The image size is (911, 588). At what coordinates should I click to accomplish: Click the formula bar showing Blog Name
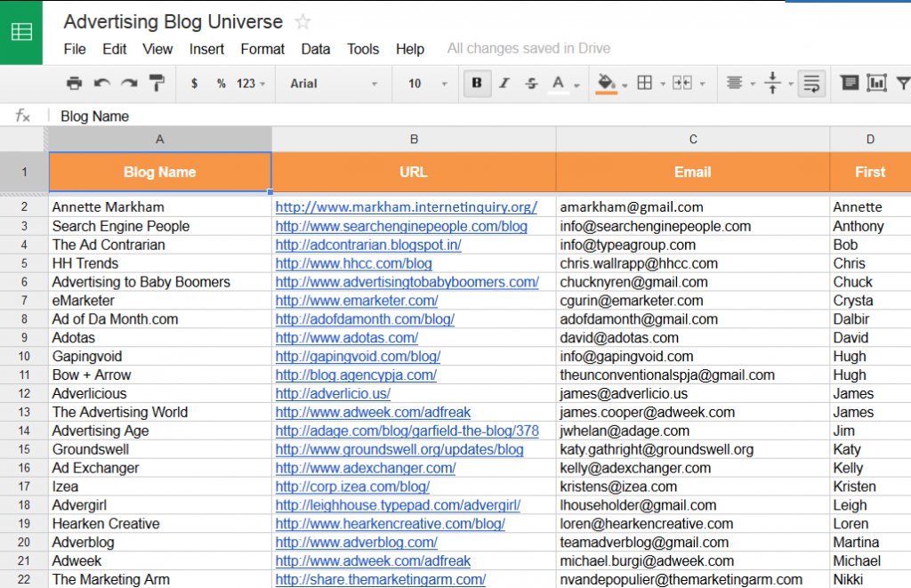pyautogui.click(x=480, y=116)
